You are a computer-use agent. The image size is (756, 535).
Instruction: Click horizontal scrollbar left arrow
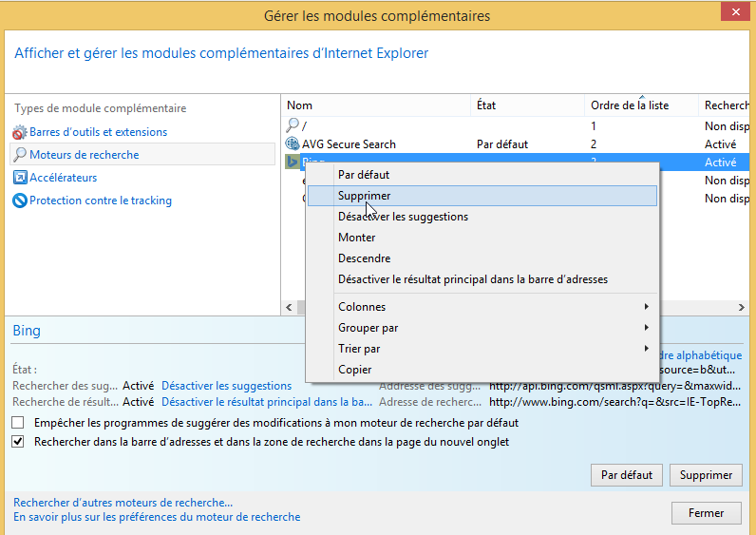click(x=290, y=307)
